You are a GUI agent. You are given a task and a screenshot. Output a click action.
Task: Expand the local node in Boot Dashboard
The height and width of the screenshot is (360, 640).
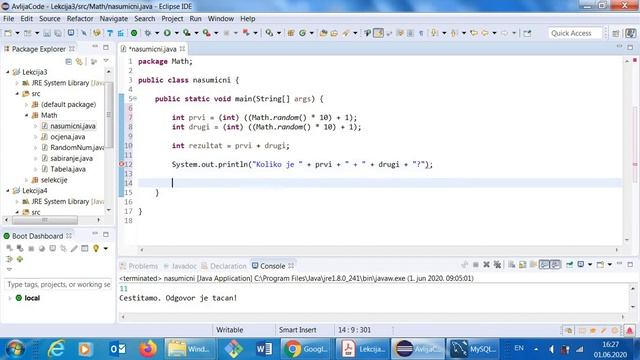pyautogui.click(x=10, y=298)
